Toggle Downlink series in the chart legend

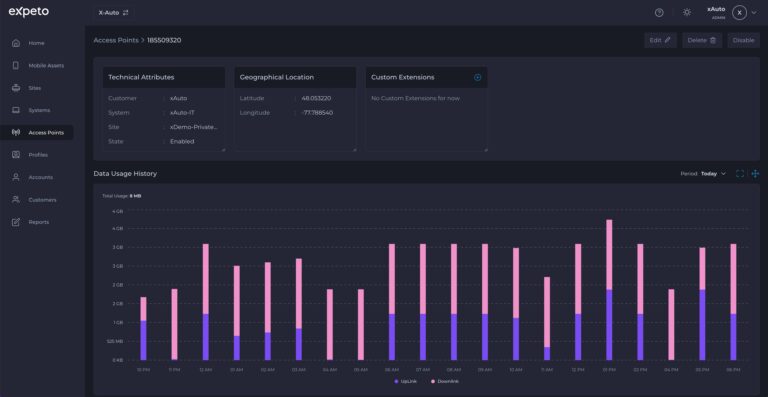(445, 381)
